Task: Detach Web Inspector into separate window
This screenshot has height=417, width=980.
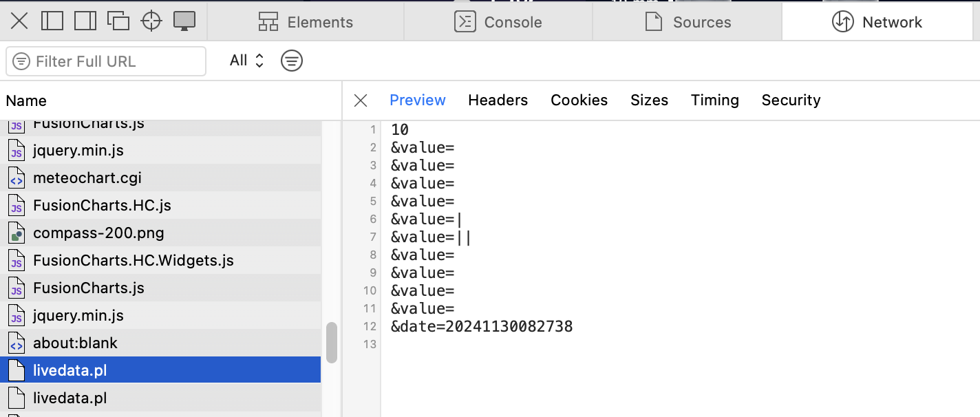Action: 118,21
